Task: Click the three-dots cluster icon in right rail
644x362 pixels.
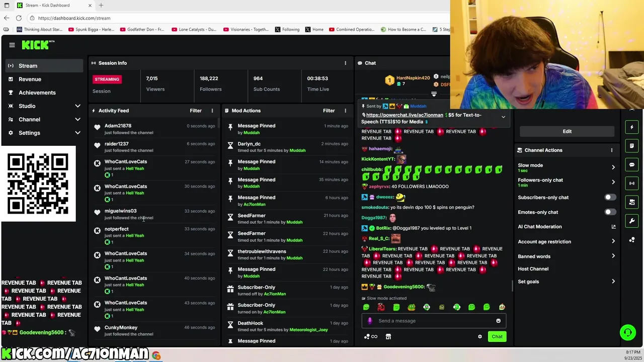Action: click(x=632, y=240)
